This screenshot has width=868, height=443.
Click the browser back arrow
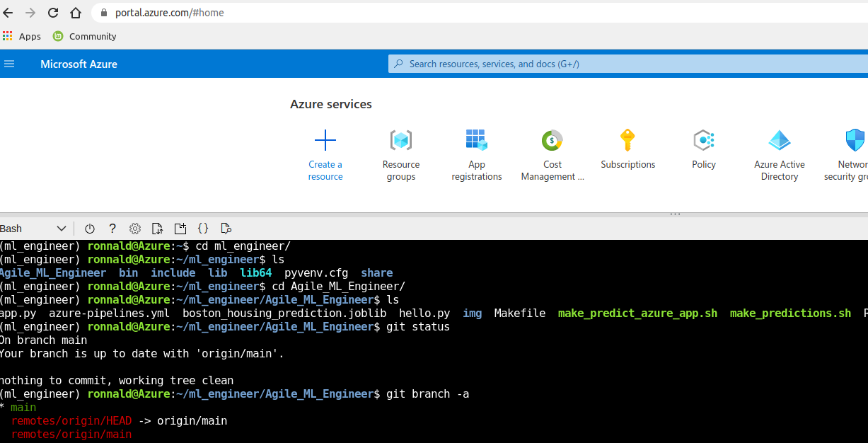[x=9, y=13]
